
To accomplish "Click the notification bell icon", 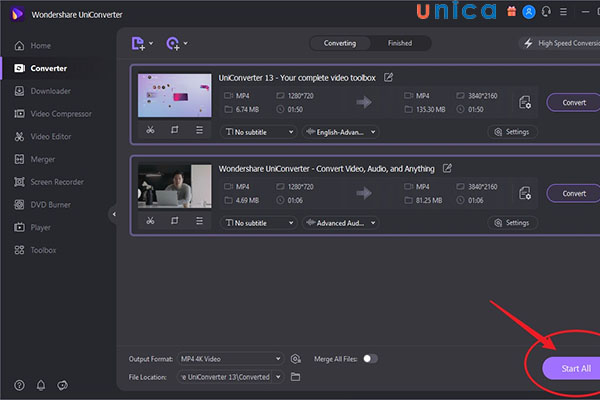I will [41, 384].
